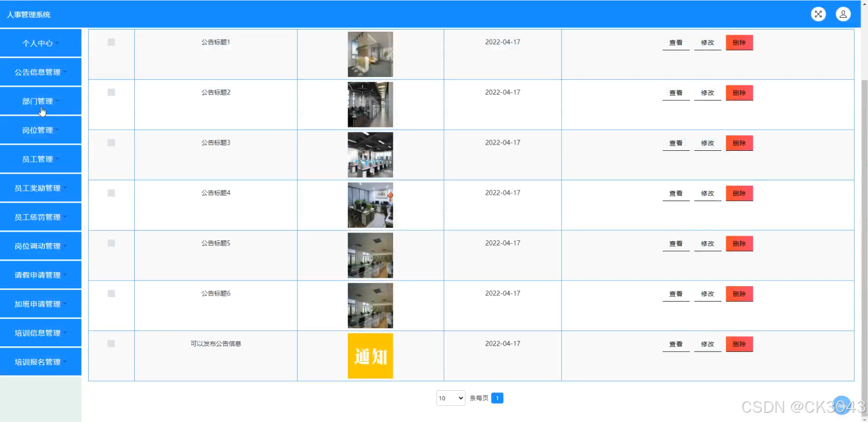View the office image of 公告标题3

(370, 155)
